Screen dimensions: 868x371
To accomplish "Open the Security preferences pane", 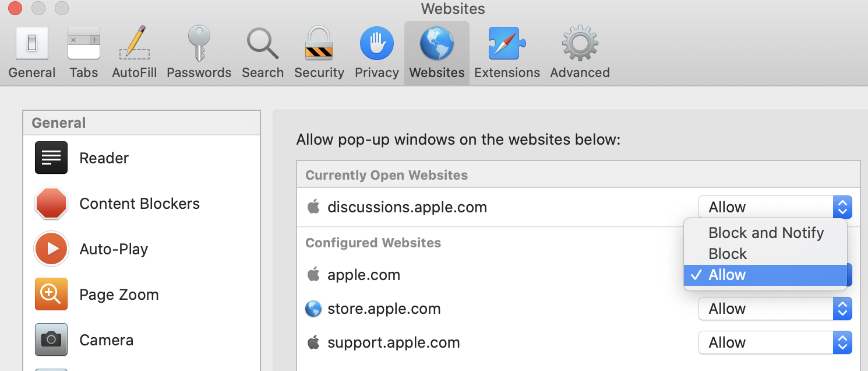I will click(x=319, y=52).
